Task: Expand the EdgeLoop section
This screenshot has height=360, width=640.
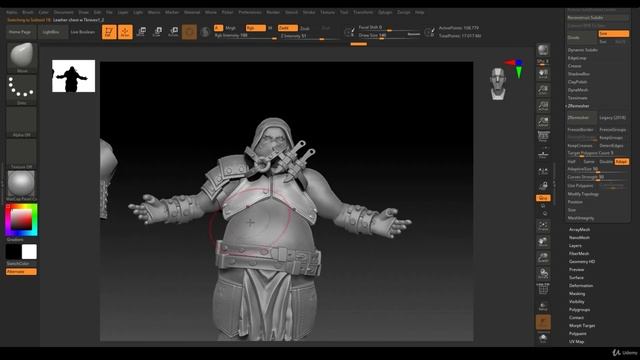Action: pyautogui.click(x=577, y=58)
